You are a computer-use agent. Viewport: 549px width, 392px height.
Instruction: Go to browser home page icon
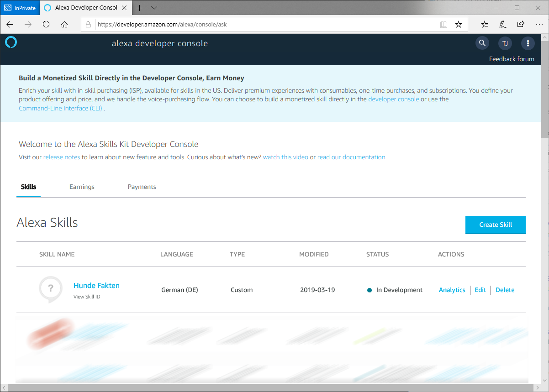pos(64,25)
